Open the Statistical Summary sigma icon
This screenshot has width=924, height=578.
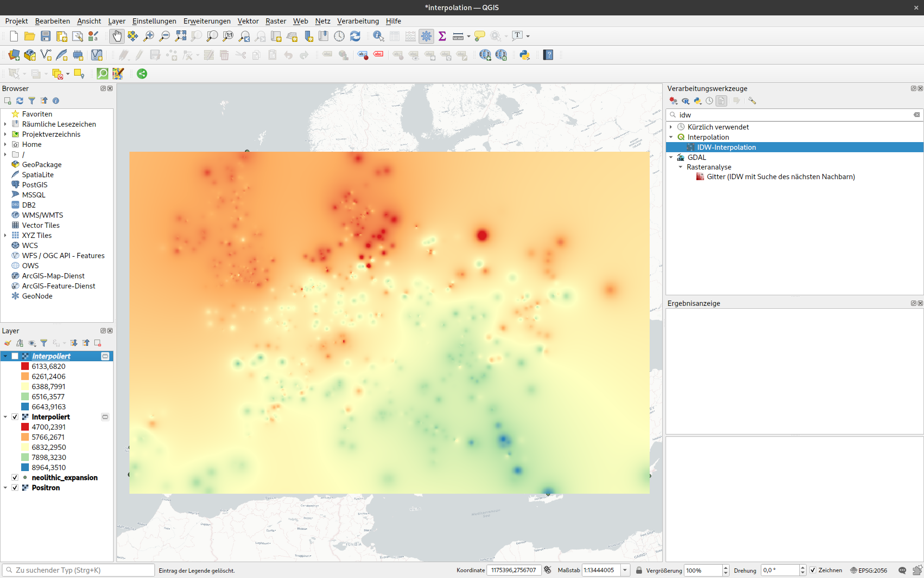point(442,36)
